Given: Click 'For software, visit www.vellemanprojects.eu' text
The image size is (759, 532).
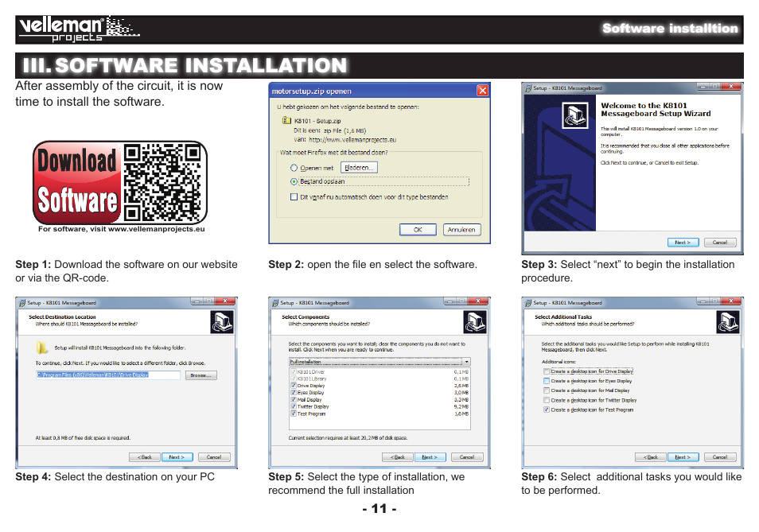Looking at the screenshot, I should 122,229.
